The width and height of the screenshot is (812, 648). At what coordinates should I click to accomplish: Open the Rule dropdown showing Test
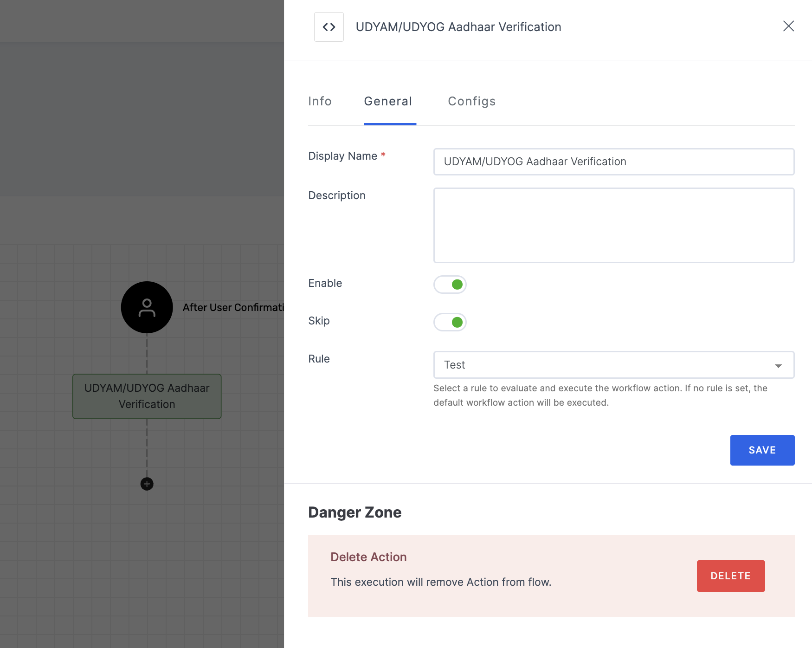click(614, 365)
